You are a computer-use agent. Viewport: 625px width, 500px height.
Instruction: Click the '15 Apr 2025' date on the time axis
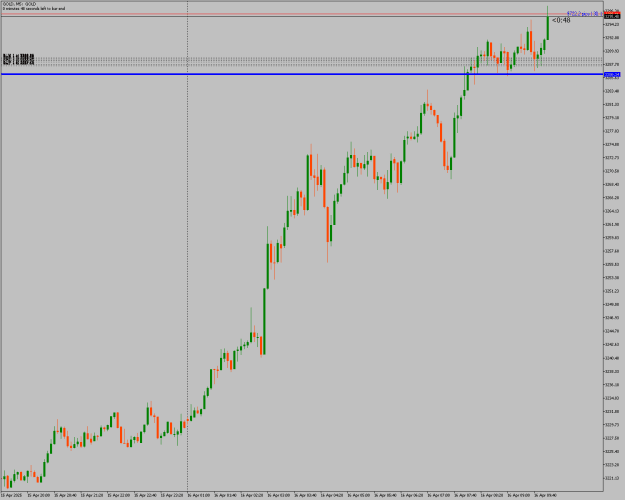(x=12, y=496)
